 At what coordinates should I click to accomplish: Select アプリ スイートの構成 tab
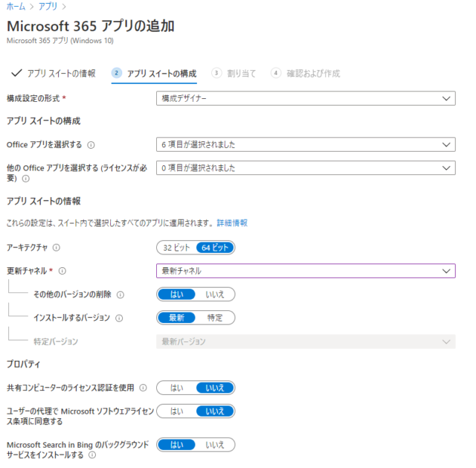click(x=154, y=74)
